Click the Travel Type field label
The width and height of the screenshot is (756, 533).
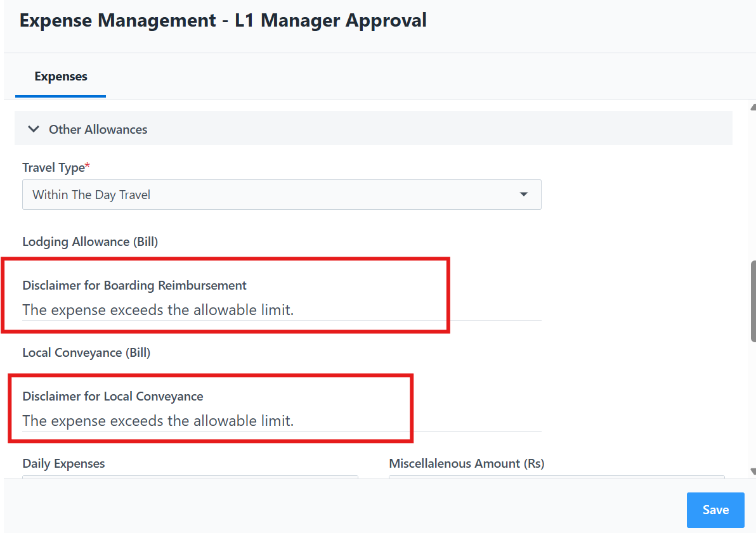coord(54,168)
